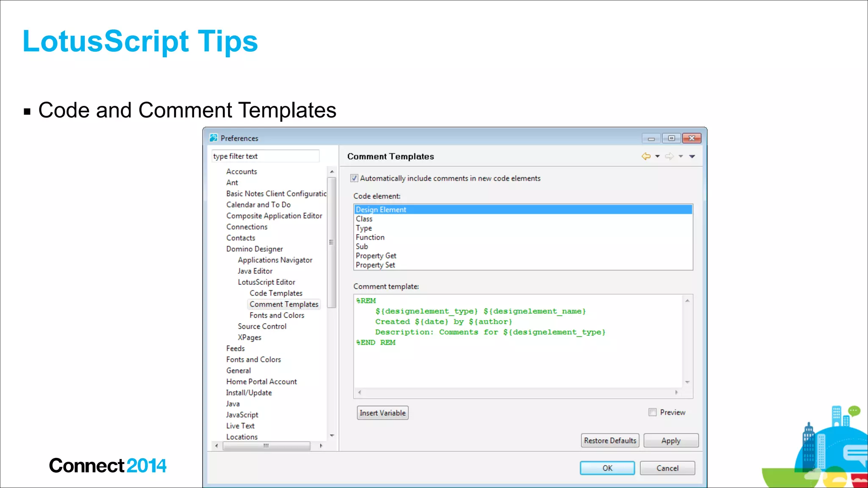Viewport: 868px width, 488px height.
Task: Open the back history dropdown arrow
Action: click(x=657, y=156)
